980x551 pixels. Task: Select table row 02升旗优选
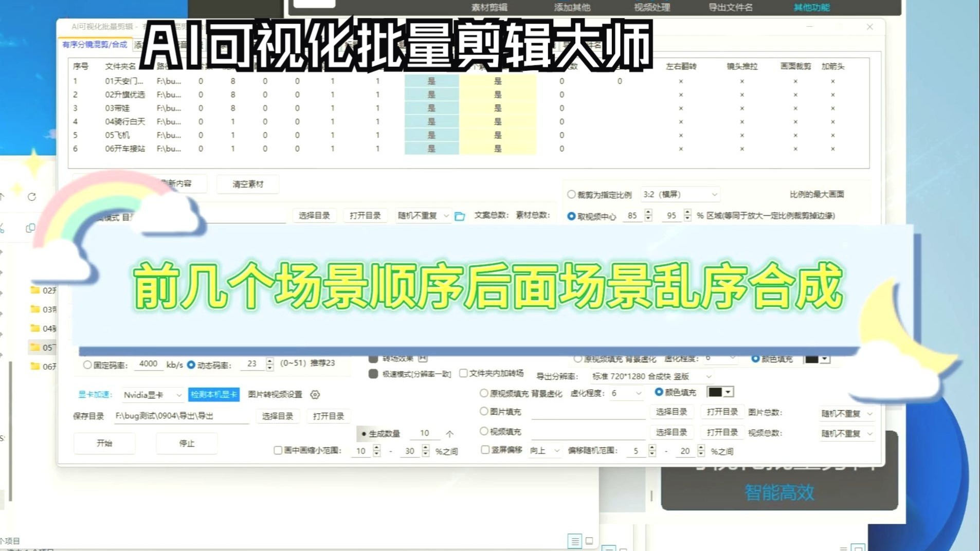[468, 95]
